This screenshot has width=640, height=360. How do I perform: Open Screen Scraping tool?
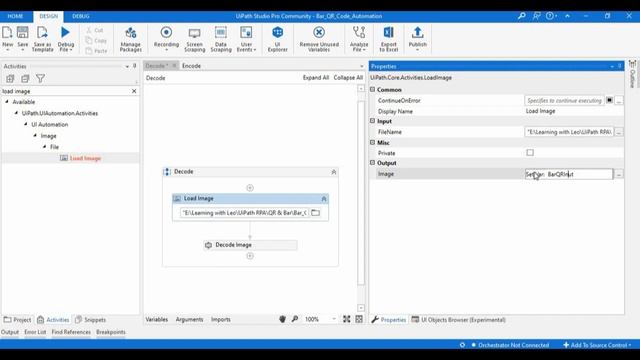[x=194, y=39]
